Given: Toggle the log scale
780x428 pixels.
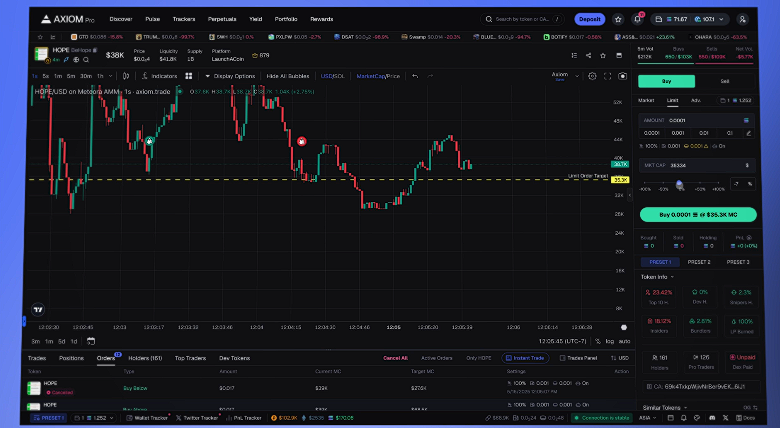Looking at the screenshot, I should tap(609, 341).
